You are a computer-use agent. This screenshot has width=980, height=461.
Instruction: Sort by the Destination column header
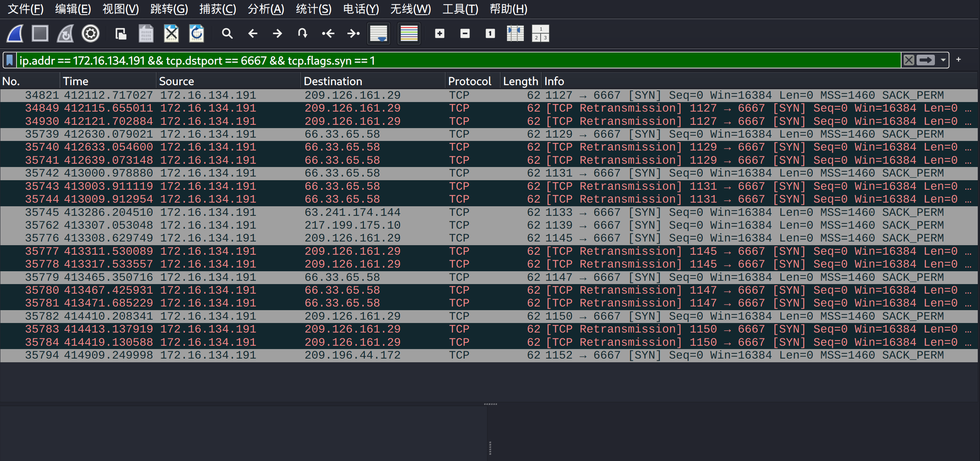pos(333,81)
